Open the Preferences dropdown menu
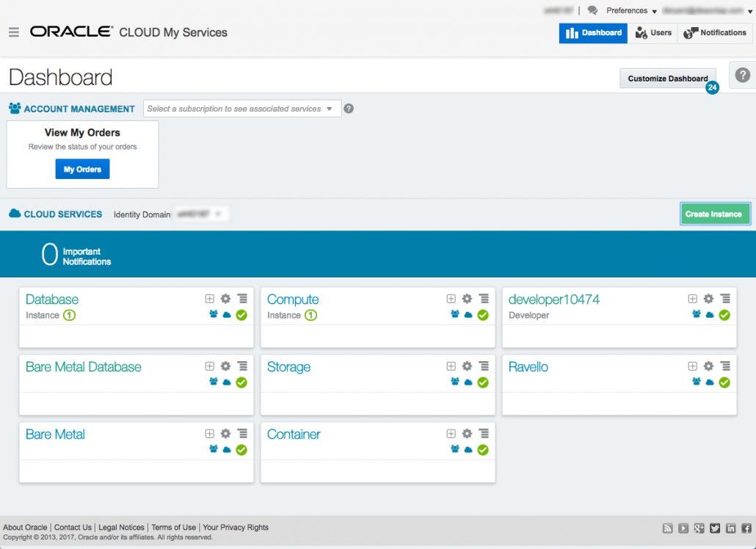The width and height of the screenshot is (756, 549). (x=631, y=10)
